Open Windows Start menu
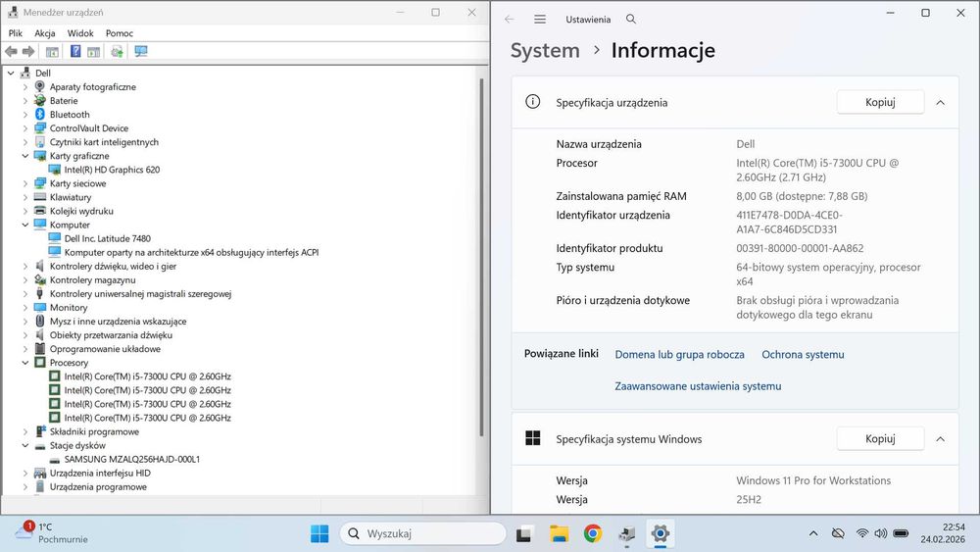Screen dimensions: 980x552 click(319, 533)
